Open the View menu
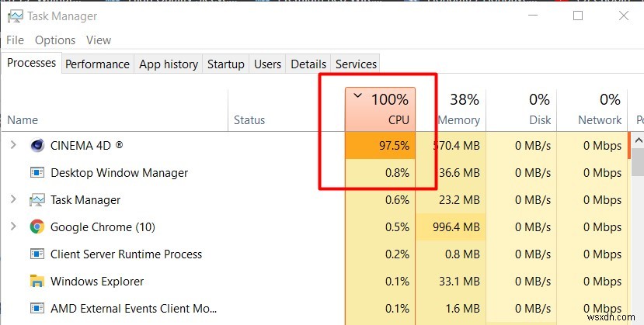 pyautogui.click(x=99, y=40)
